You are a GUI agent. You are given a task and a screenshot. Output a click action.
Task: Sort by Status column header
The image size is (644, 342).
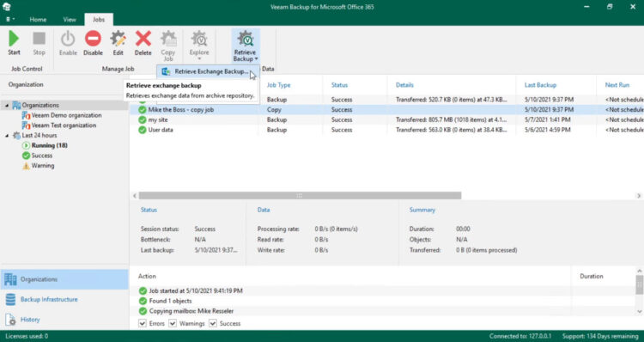[339, 85]
